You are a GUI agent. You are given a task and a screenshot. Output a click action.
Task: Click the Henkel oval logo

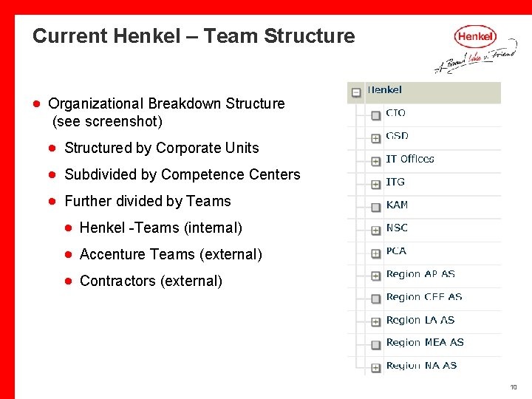pos(475,36)
